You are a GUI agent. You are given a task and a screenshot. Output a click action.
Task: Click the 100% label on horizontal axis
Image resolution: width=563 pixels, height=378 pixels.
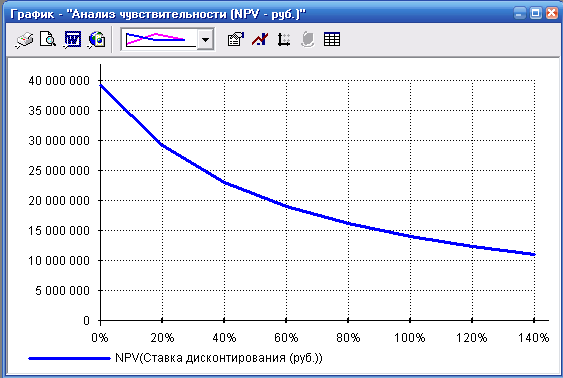(410, 338)
